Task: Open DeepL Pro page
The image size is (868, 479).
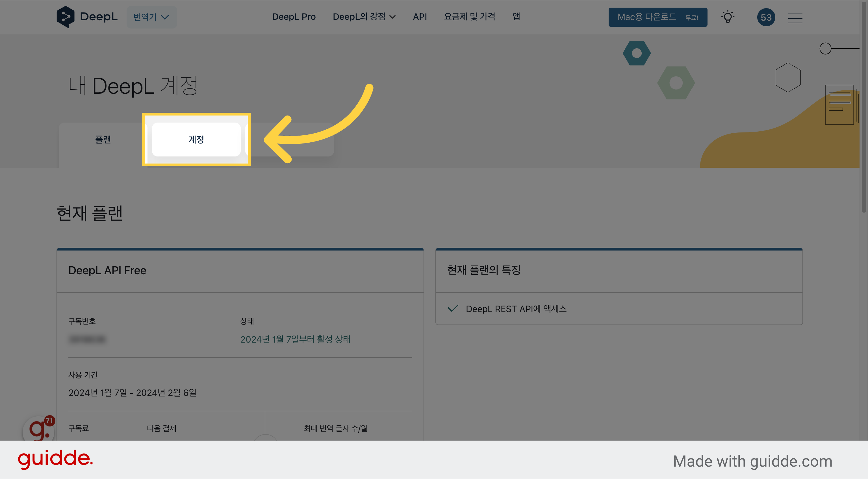Action: [x=294, y=16]
